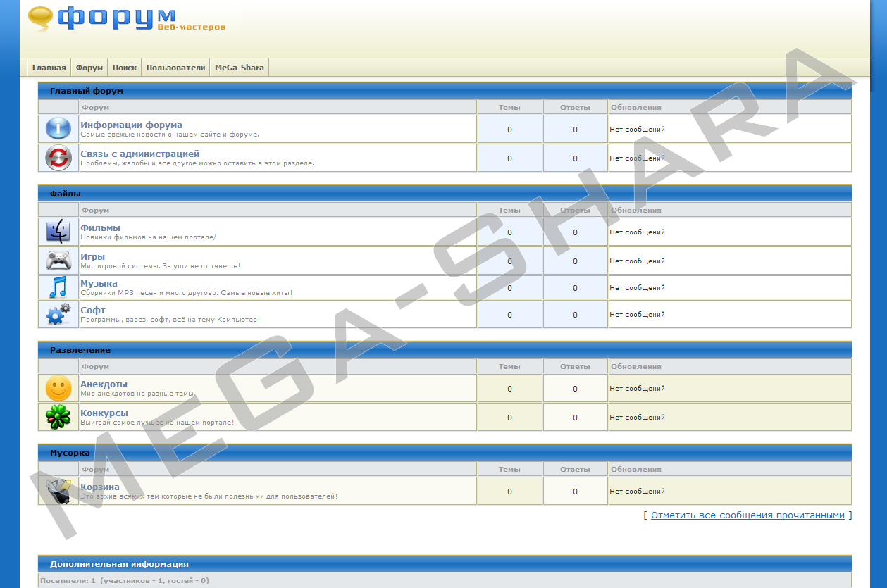The width and height of the screenshot is (887, 588).
Task: Open the Конкурсы forum link
Action: tap(104, 413)
